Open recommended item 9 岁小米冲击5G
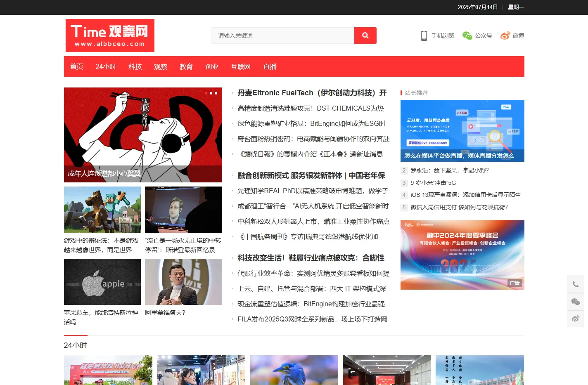This screenshot has height=385, width=588. pos(433,183)
